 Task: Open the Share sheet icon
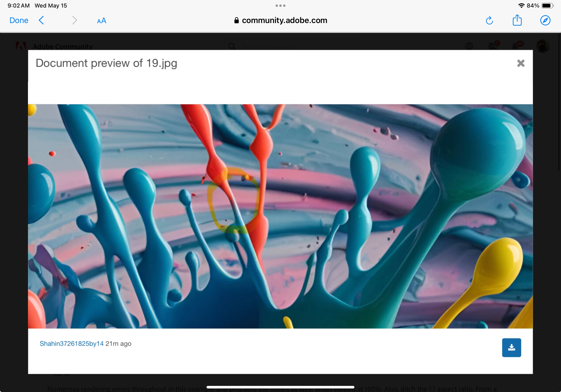pos(517,20)
